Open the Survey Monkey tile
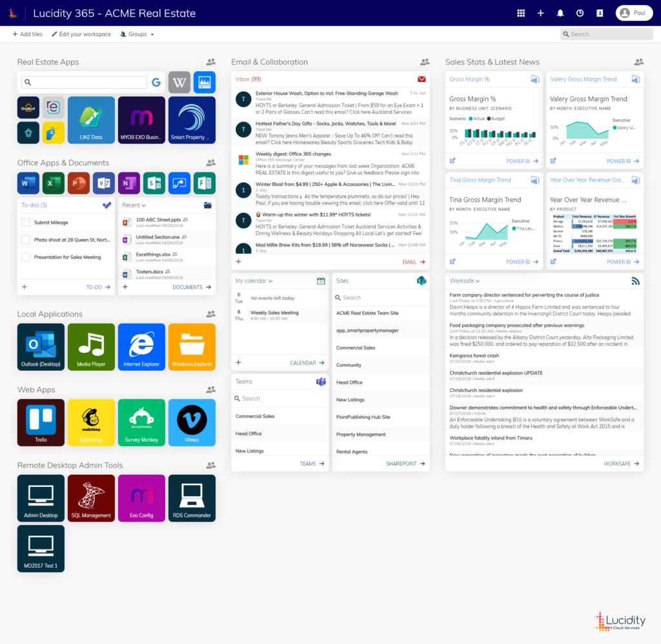 (x=141, y=422)
